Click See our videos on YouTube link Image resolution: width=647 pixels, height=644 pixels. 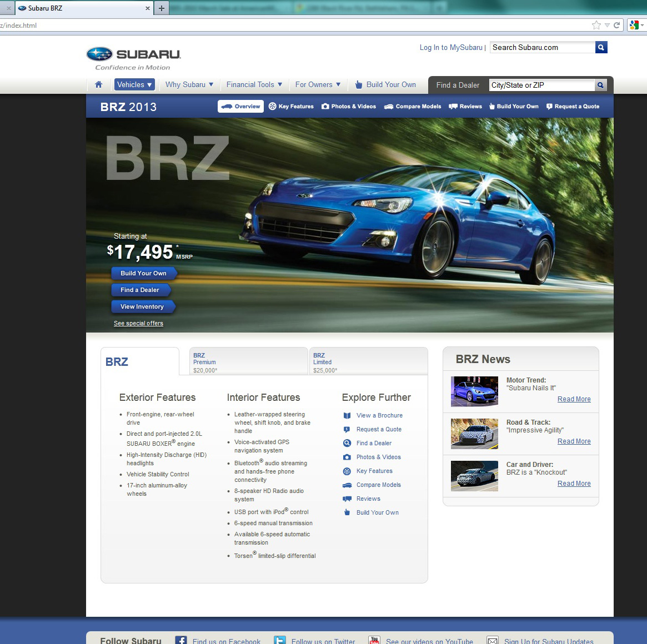click(x=429, y=641)
